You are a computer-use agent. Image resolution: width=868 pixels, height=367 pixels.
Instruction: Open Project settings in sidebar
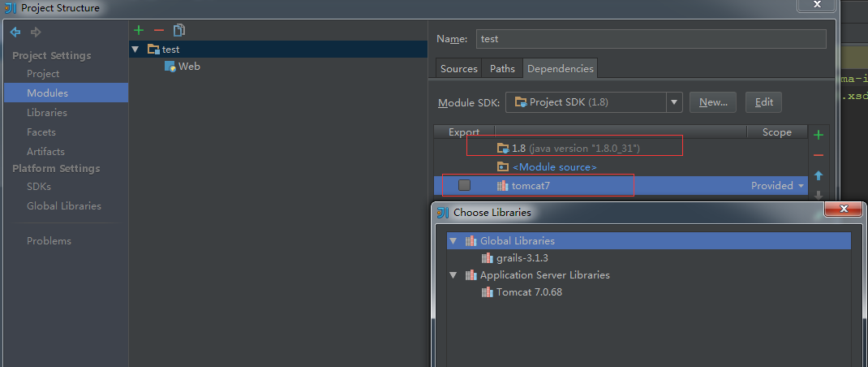click(x=43, y=74)
